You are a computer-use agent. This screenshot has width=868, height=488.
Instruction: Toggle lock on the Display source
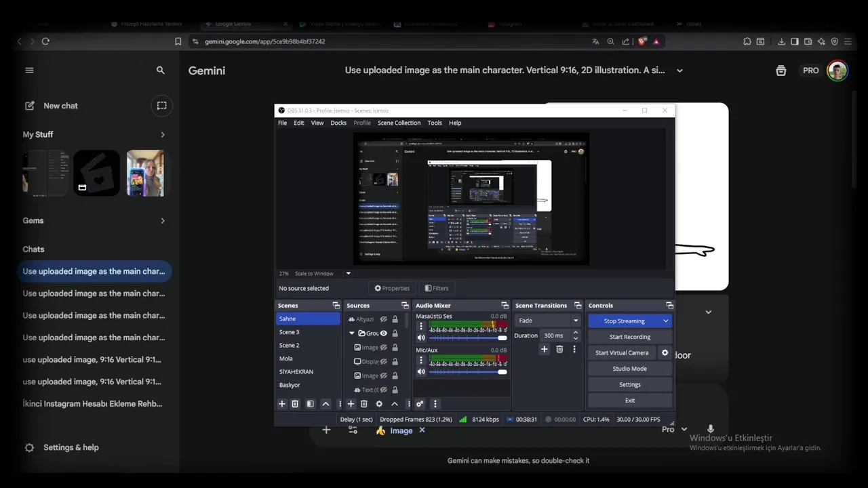395,362
